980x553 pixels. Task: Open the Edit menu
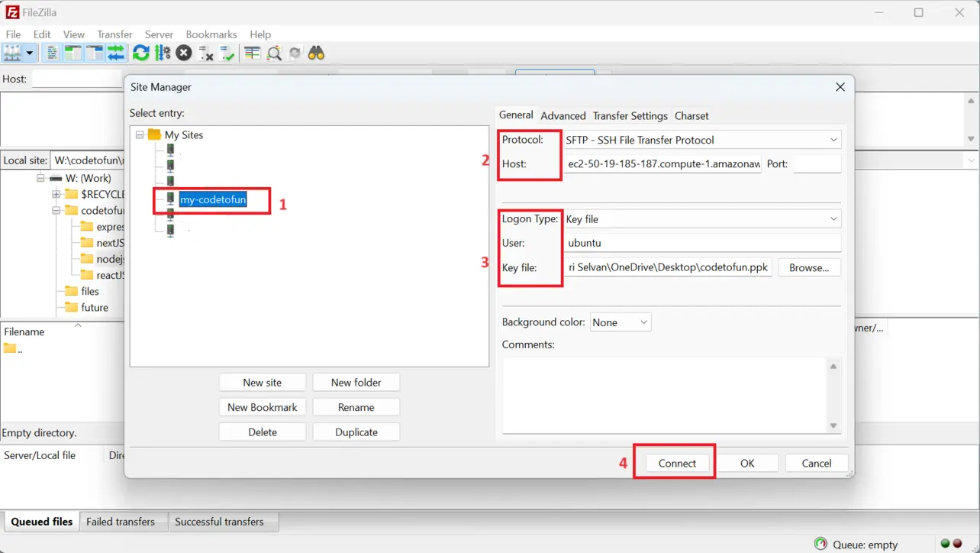(42, 34)
